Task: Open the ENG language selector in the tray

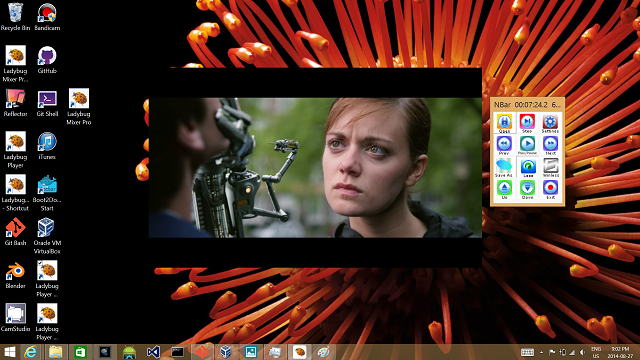Action: point(596,352)
